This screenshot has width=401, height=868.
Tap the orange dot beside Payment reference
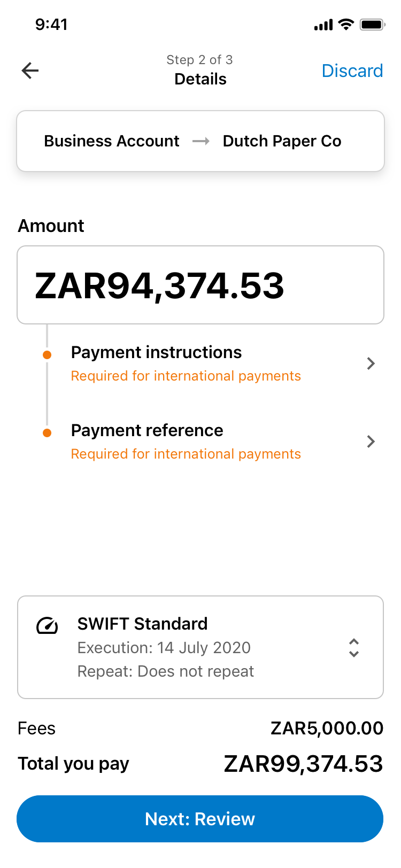point(47,433)
